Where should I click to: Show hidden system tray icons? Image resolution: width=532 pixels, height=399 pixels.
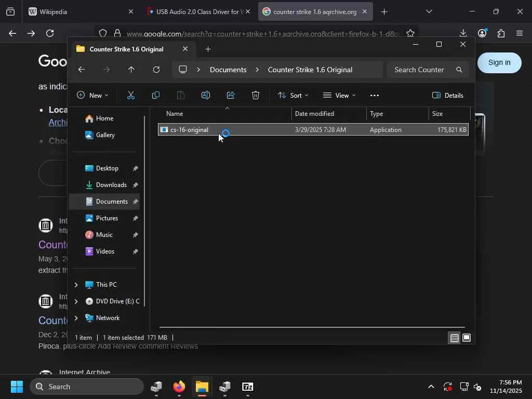(431, 387)
